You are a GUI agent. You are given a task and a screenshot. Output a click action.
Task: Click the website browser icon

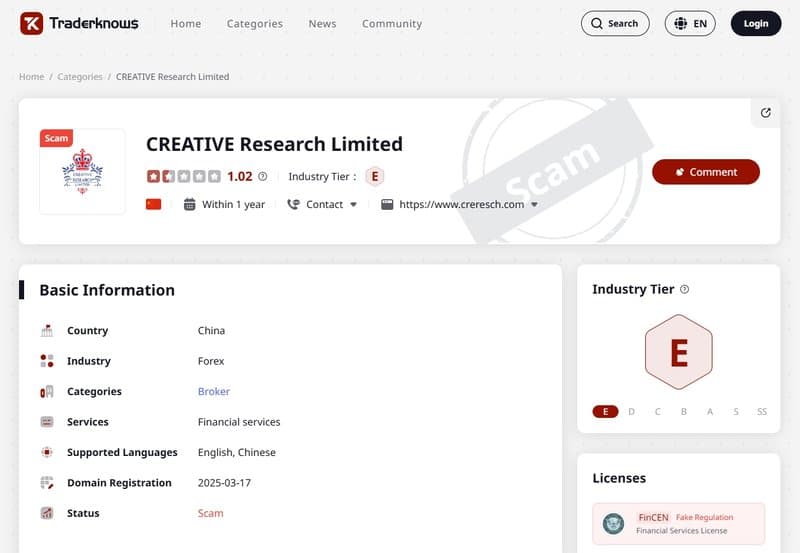(387, 205)
